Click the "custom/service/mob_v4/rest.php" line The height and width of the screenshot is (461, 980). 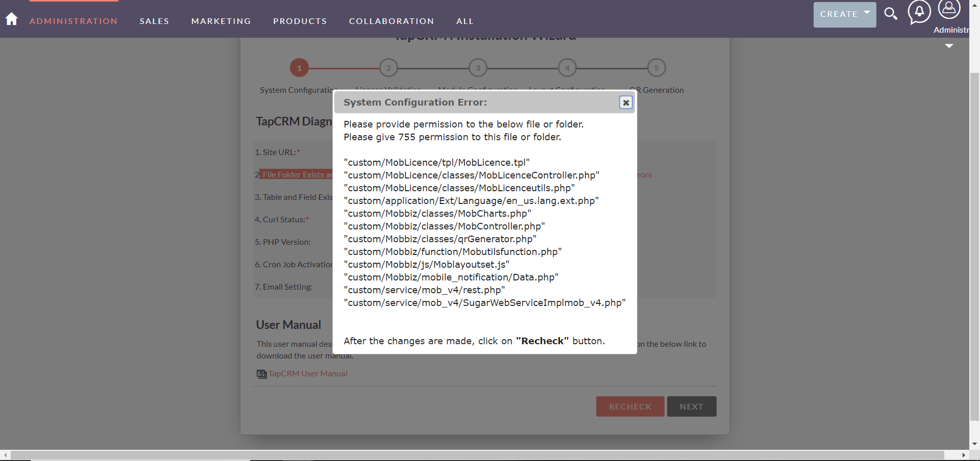425,290
